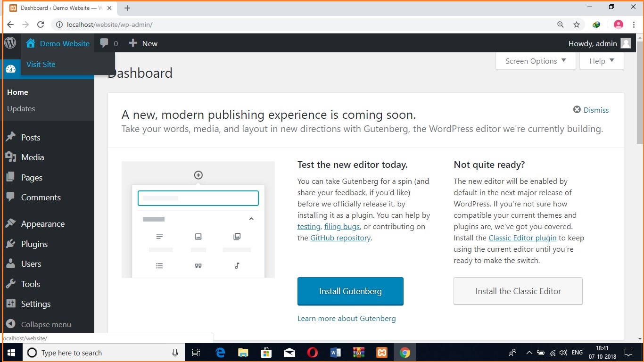Click the Users person icon

pyautogui.click(x=10, y=264)
